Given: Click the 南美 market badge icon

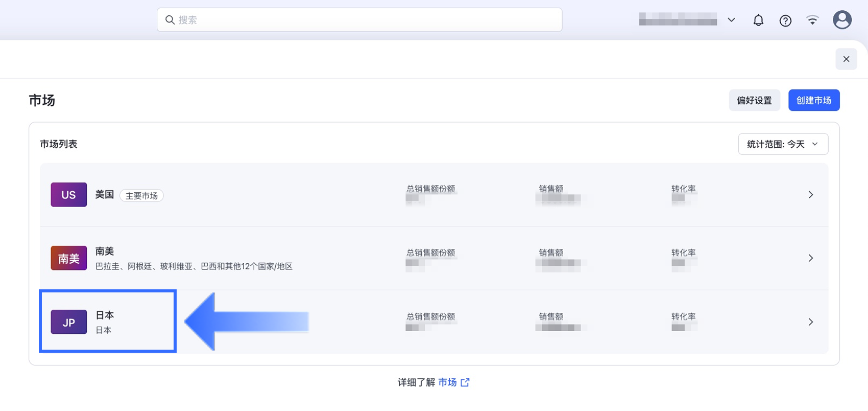Looking at the screenshot, I should (69, 258).
